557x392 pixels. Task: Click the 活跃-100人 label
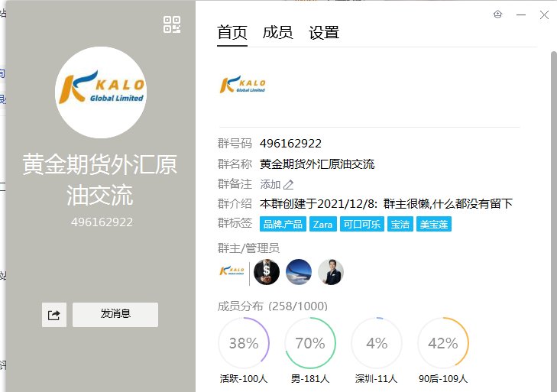tap(244, 379)
